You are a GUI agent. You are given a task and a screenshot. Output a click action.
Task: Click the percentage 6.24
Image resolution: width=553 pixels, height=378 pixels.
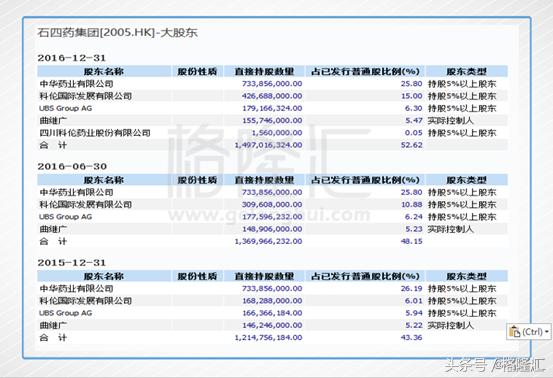(x=414, y=217)
